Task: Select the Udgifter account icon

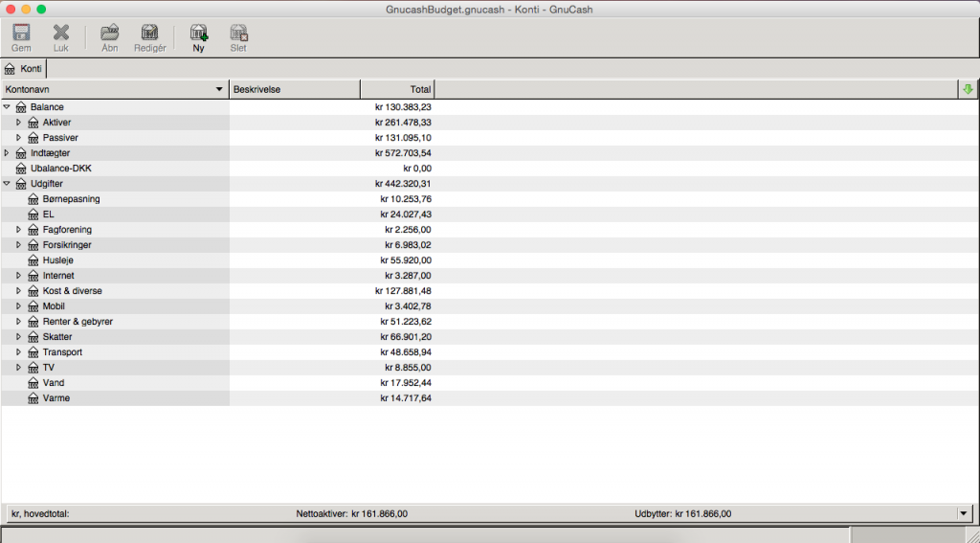Action: coord(21,184)
